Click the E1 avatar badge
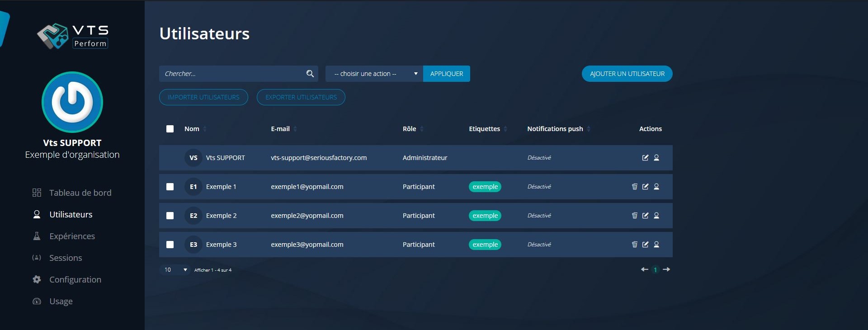 point(193,187)
